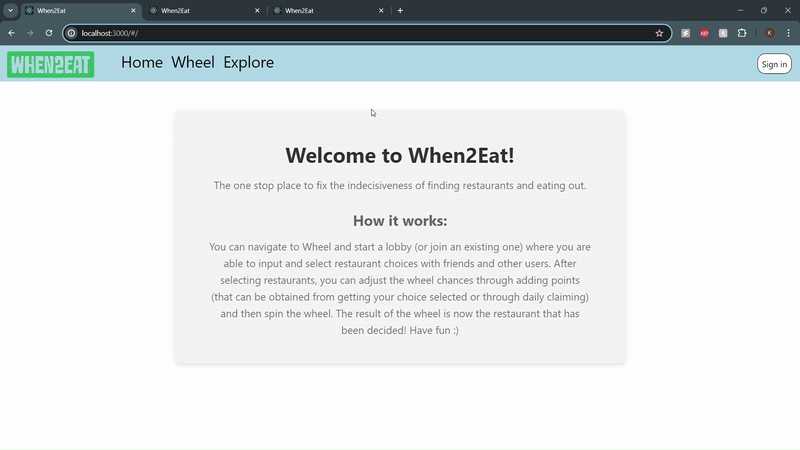Bookmark this page with the star icon
Viewport: 800px width, 450px height.
click(659, 33)
